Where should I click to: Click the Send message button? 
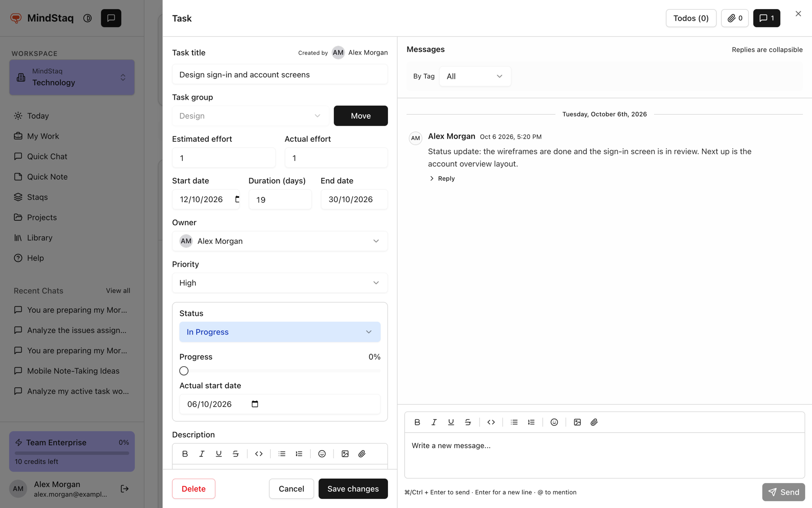[784, 492]
